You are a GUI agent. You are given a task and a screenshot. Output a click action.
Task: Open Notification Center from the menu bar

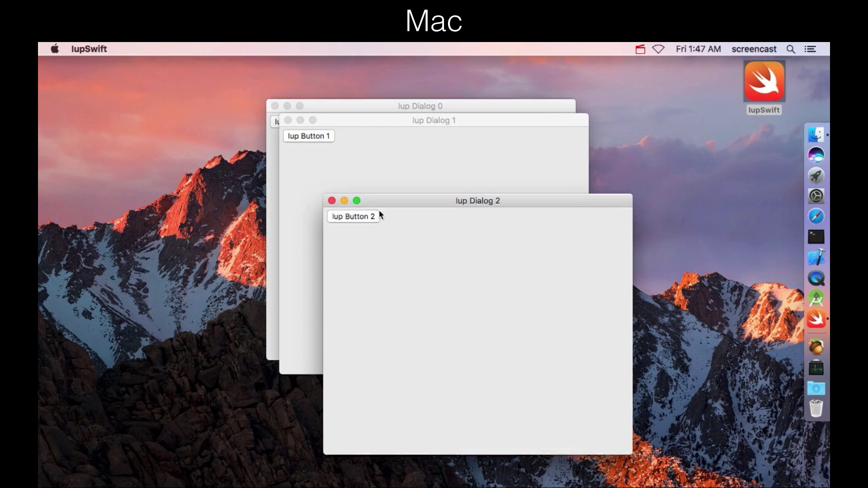pos(810,49)
